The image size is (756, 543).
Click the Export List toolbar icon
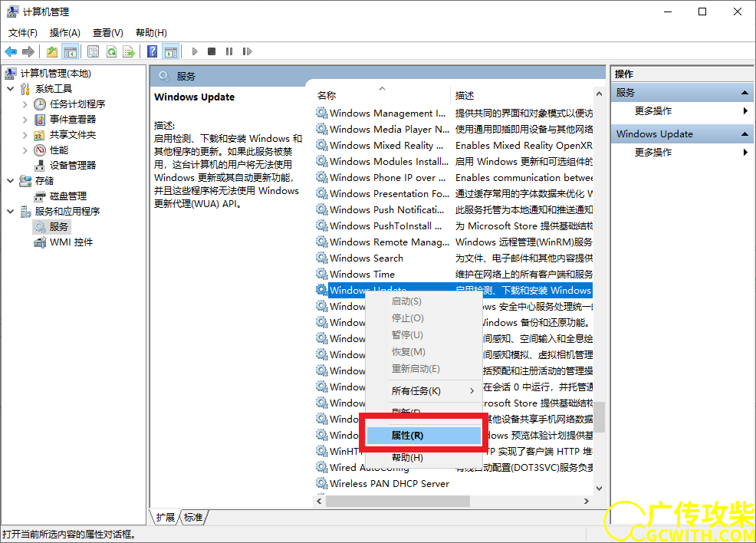[129, 51]
